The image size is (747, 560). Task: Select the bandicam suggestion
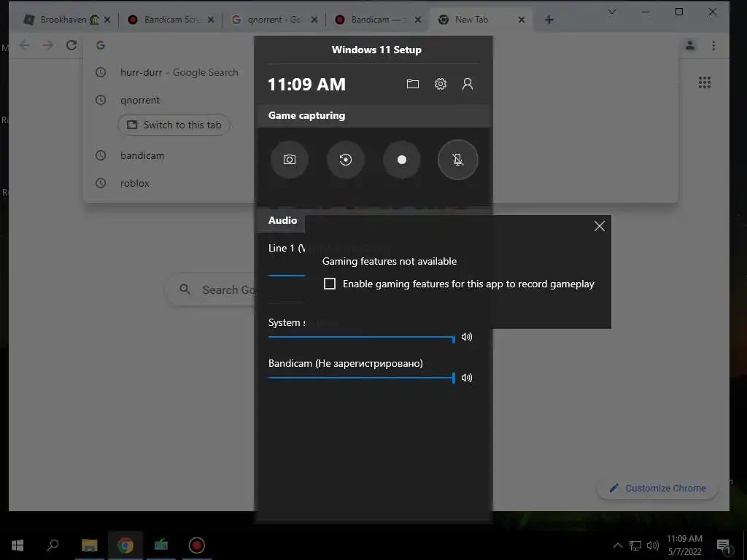tap(142, 155)
